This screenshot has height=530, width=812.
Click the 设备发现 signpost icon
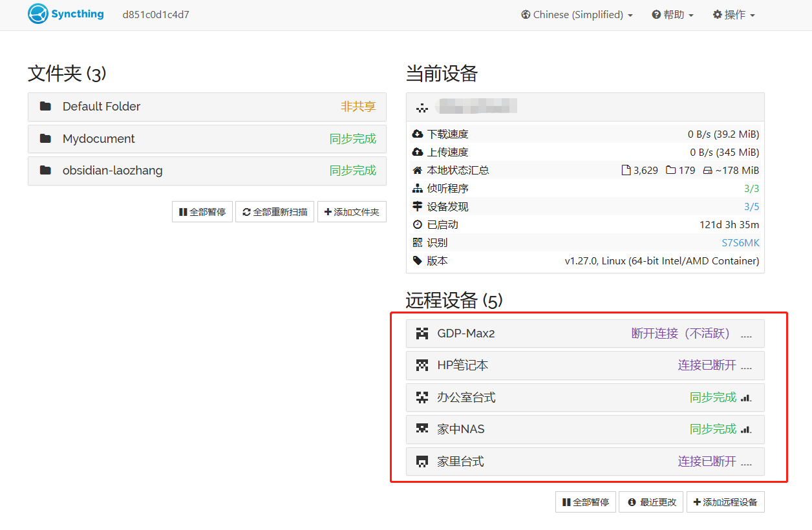pos(418,207)
